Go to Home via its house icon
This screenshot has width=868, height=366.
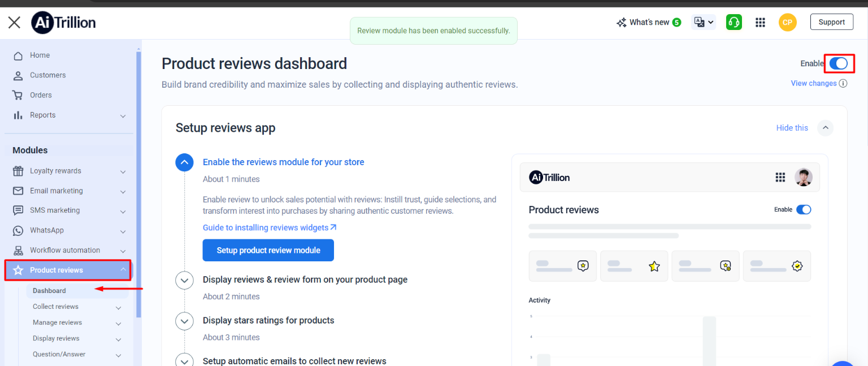[x=18, y=55]
